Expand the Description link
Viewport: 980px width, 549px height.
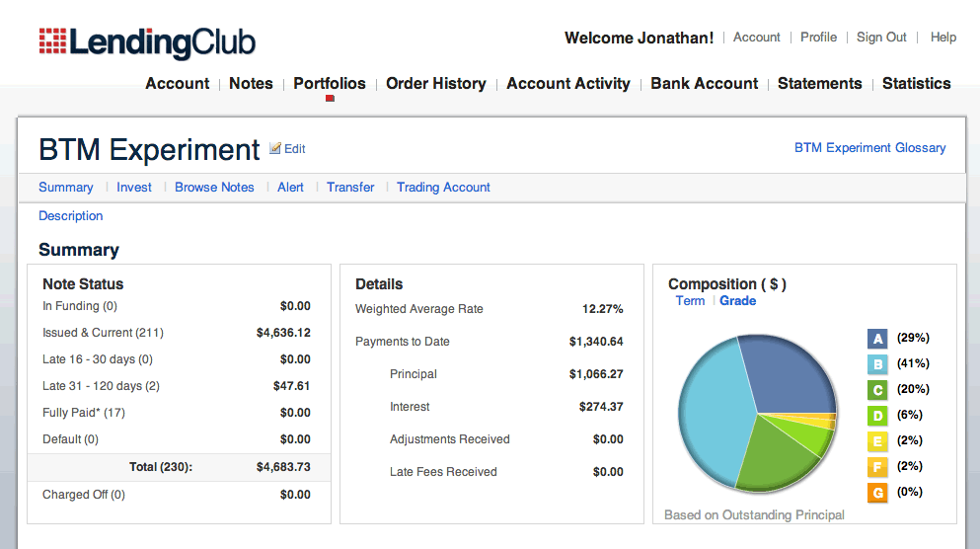71,215
